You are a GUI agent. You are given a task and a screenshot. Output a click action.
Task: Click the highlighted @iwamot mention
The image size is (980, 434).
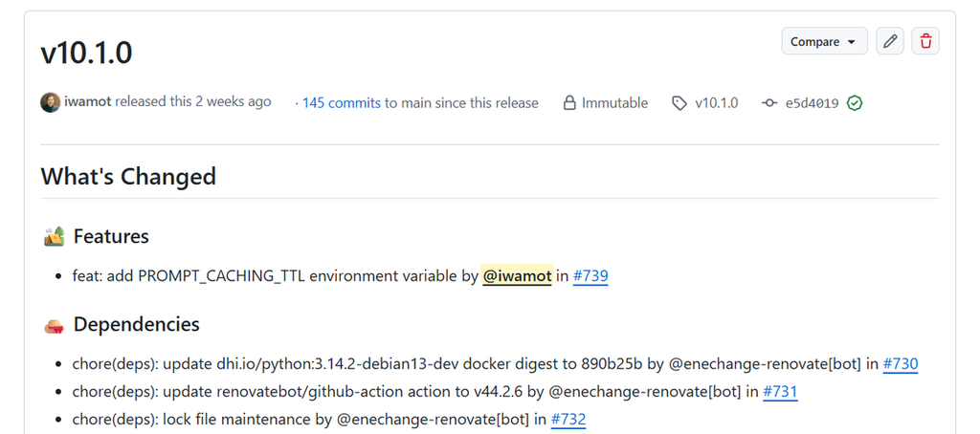point(517,276)
